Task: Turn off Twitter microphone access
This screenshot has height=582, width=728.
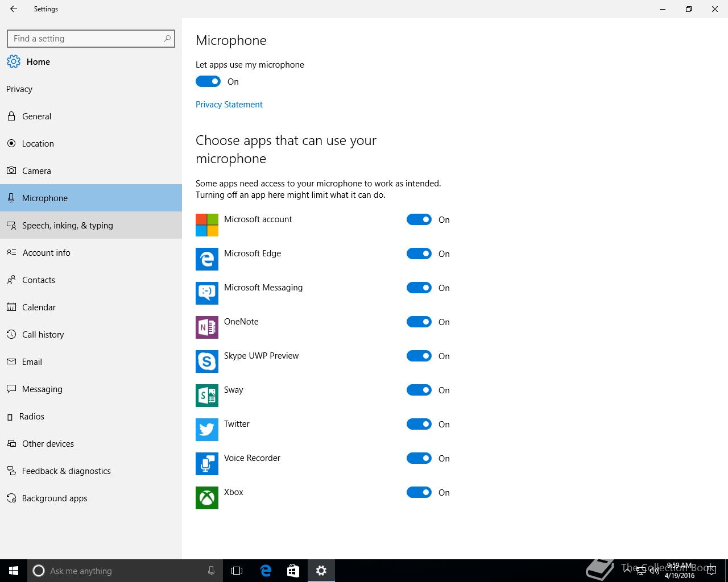Action: (x=419, y=424)
